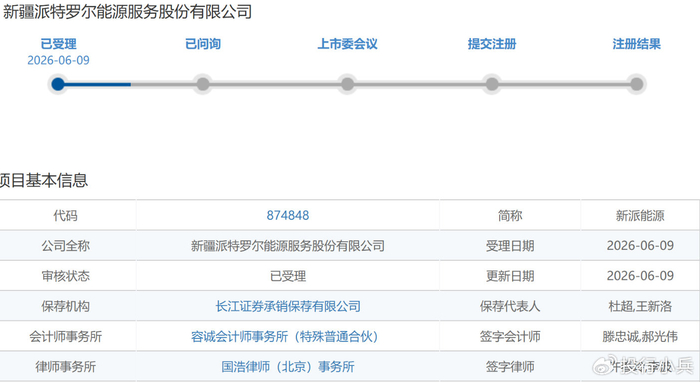
Task: Click the 已受理 stage label
Action: pyautogui.click(x=58, y=44)
